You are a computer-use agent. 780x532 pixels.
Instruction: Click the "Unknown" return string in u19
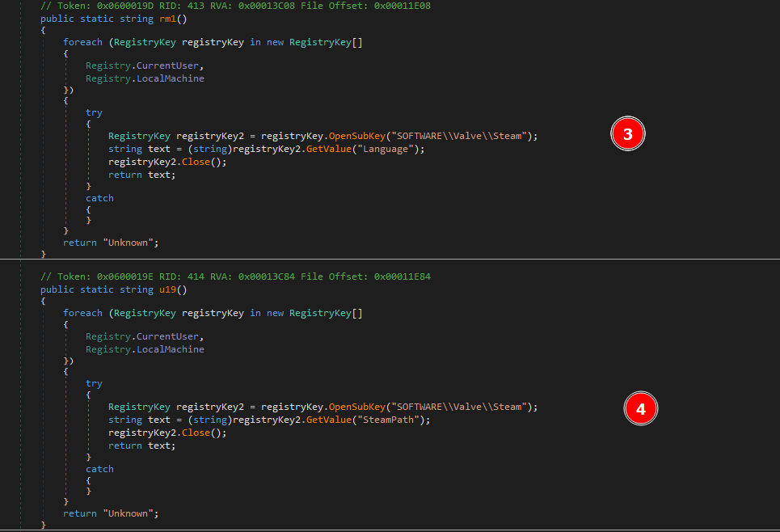click(129, 513)
